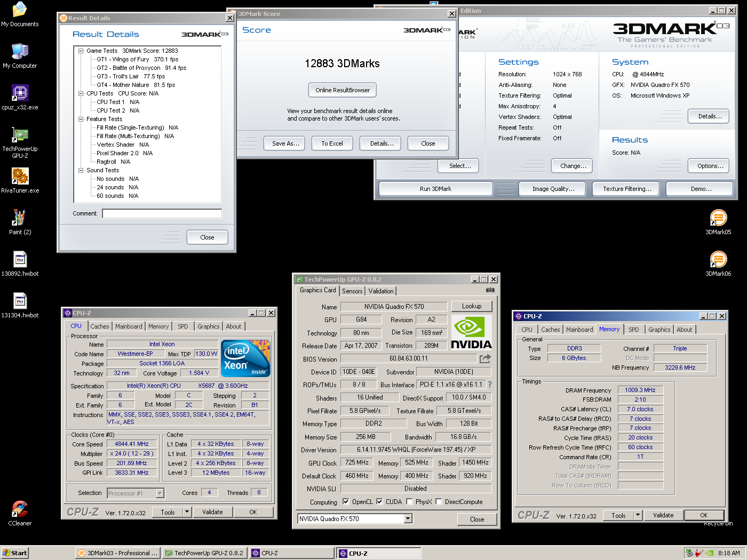This screenshot has width=747, height=560.
Task: Click Intel Xeon inside logo in CPU-Z
Action: (x=245, y=358)
